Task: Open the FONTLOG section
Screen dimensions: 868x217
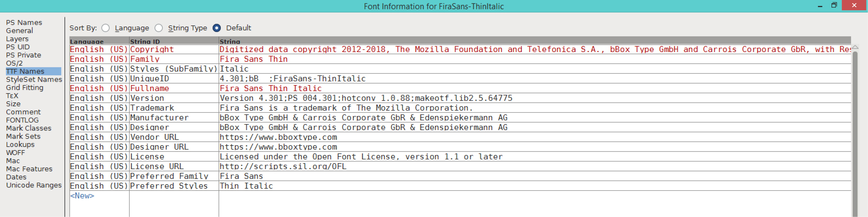Action: coord(22,120)
